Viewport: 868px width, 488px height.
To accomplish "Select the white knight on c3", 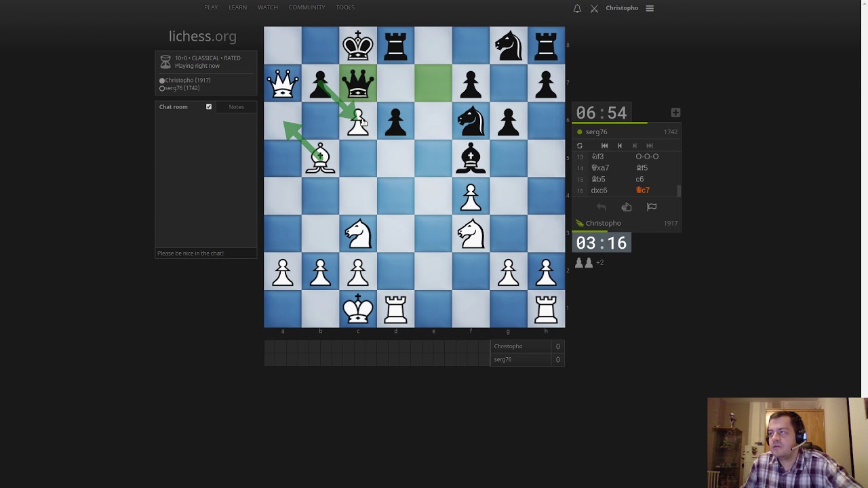I will [358, 234].
